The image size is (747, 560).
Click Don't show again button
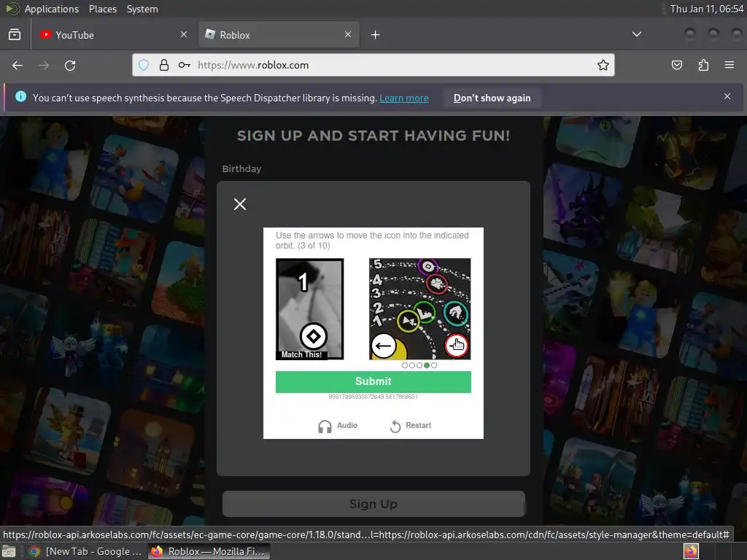click(492, 98)
